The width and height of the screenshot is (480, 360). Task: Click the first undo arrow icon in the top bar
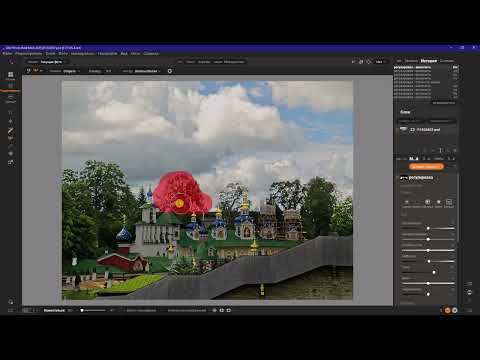click(353, 62)
